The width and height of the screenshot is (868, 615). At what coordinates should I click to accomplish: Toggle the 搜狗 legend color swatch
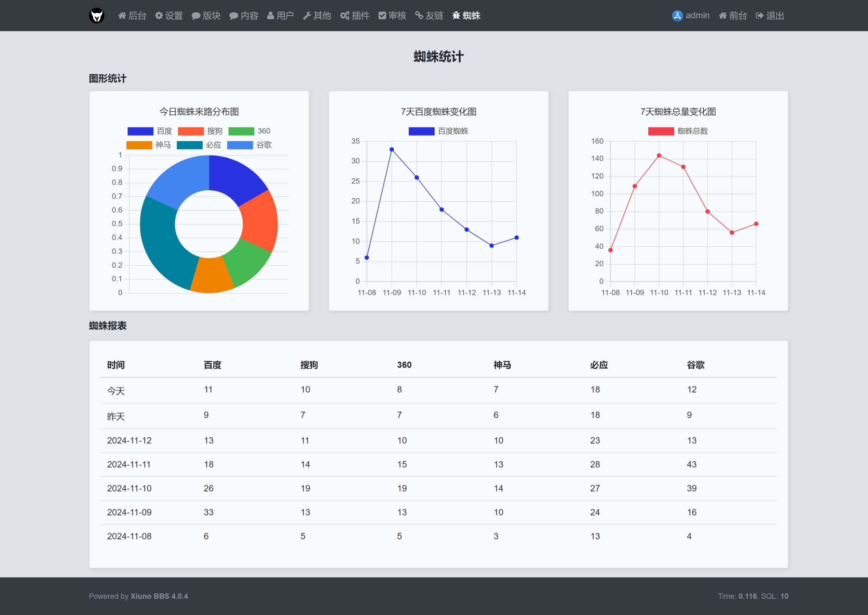point(191,131)
